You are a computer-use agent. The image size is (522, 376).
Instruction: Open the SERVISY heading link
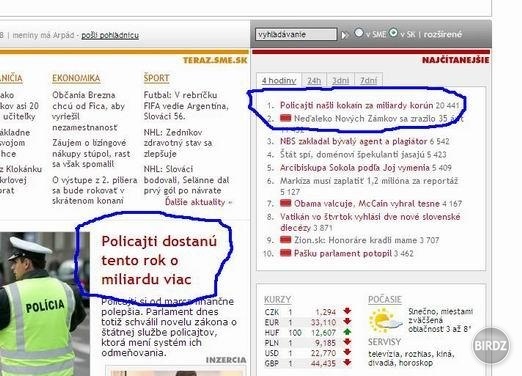click(x=384, y=342)
